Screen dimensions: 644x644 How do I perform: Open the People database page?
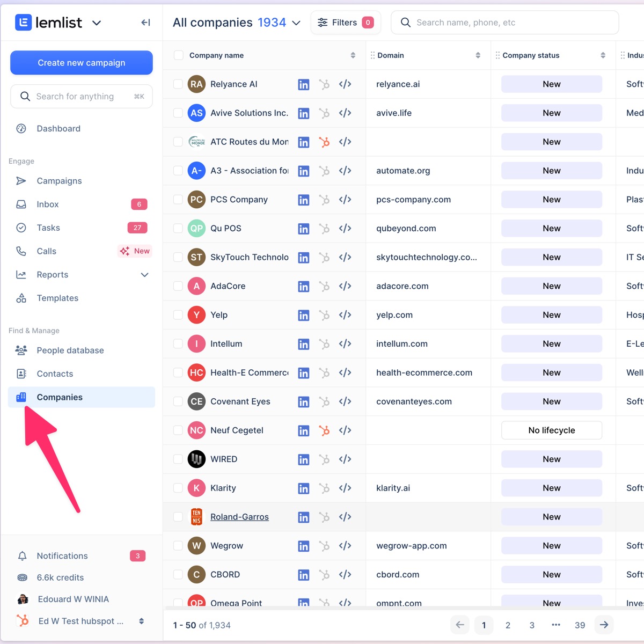[x=70, y=350]
